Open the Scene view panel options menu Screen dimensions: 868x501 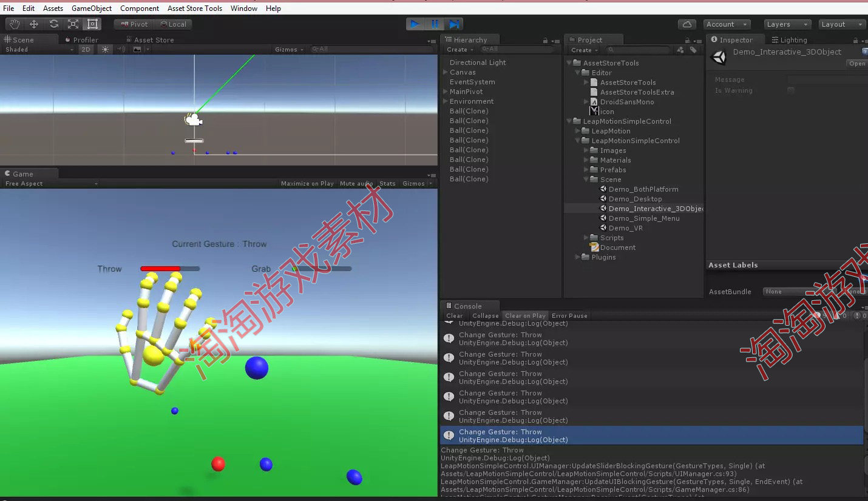pos(432,41)
